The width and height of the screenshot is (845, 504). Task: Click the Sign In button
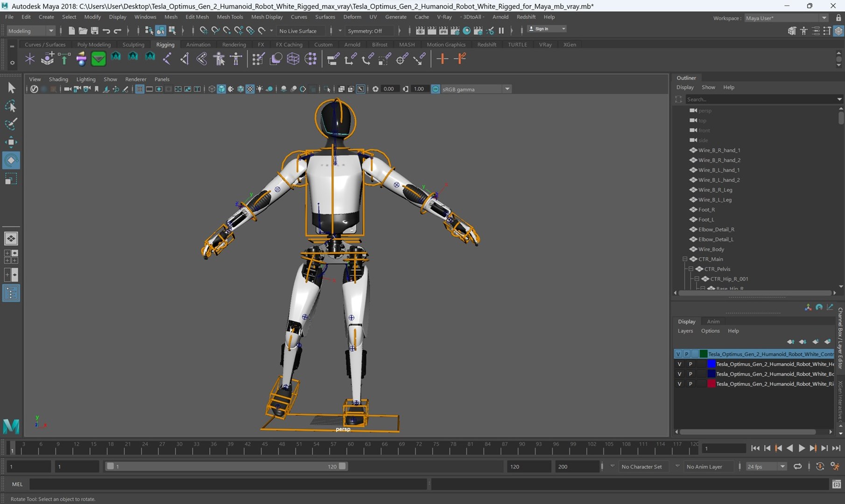[547, 29]
